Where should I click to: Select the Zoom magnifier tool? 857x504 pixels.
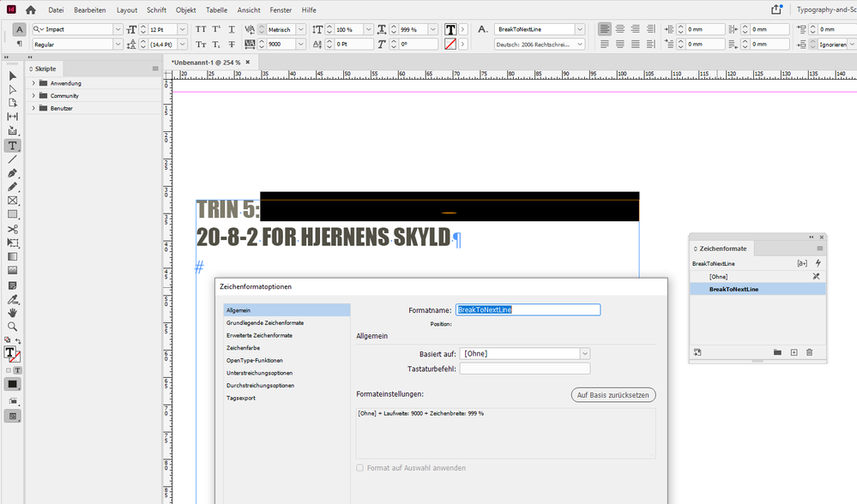click(13, 327)
